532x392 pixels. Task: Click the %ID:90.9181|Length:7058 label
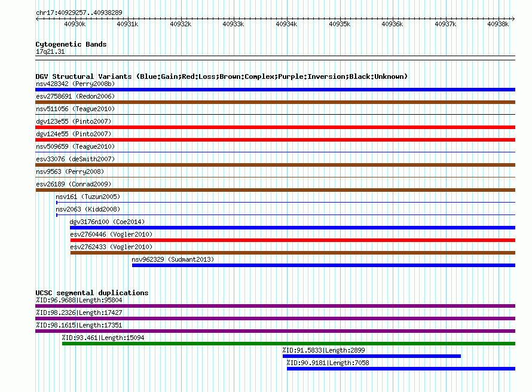(x=328, y=363)
